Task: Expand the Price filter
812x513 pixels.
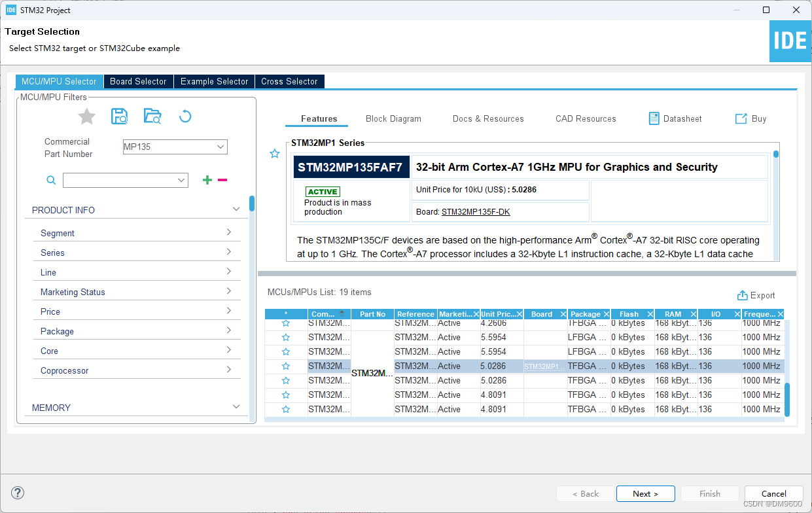Action: [228, 311]
